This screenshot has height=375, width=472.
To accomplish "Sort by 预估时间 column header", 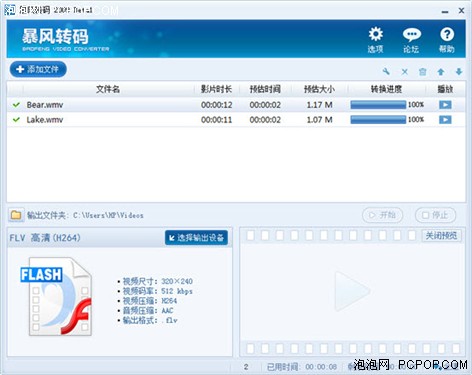I will (265, 89).
